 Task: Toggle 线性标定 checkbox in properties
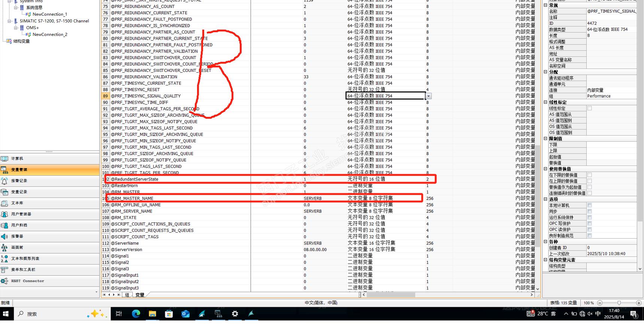(x=590, y=108)
